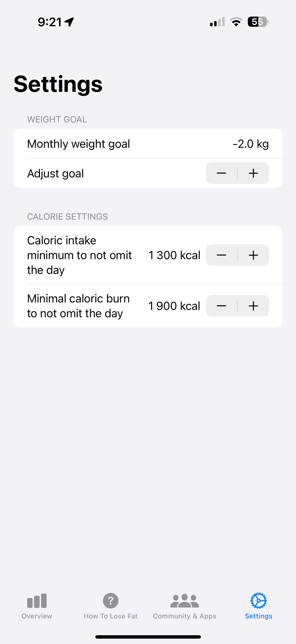Lower caloric intake minimum with minus button
The width and height of the screenshot is (296, 644).
[x=221, y=255]
